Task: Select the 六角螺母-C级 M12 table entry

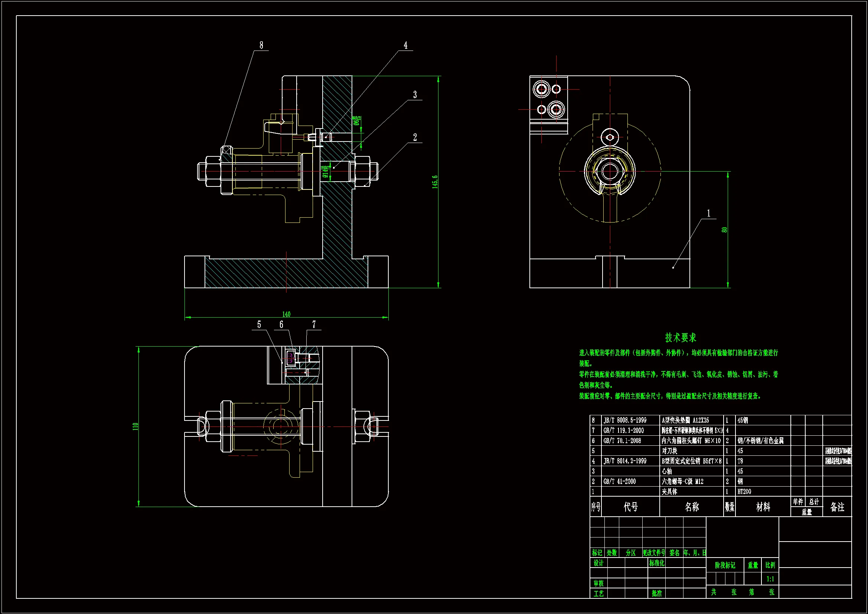Action: click(682, 481)
